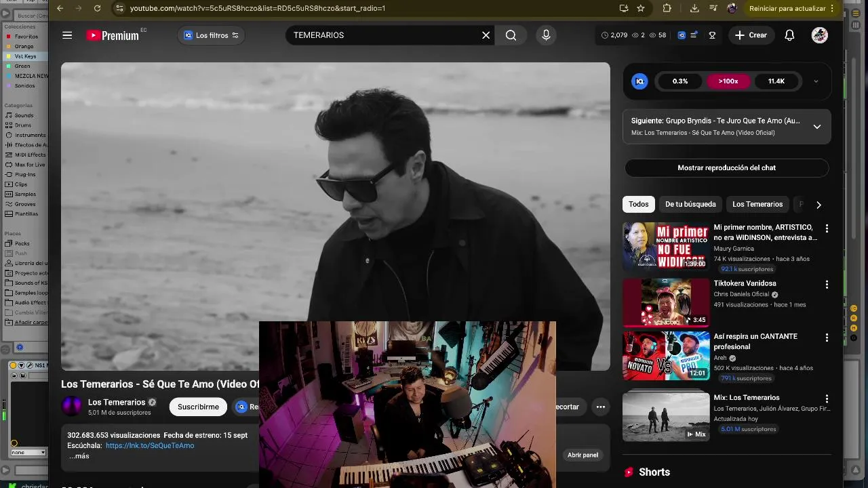Click the round IQ score badge in sidebar
The image size is (868, 488).
[x=639, y=81]
